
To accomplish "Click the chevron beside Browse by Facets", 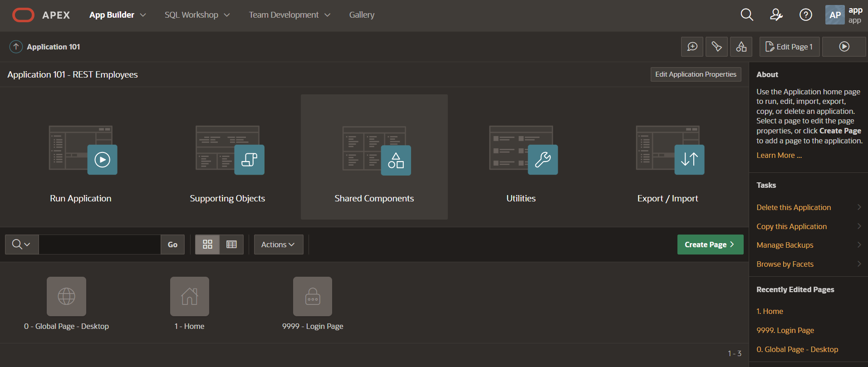I will click(859, 264).
